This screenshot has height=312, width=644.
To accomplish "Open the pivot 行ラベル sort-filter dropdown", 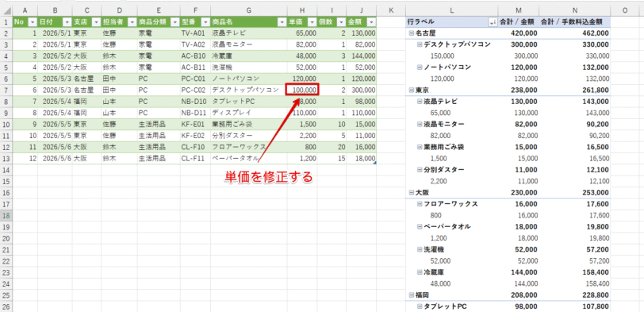I will click(x=493, y=22).
